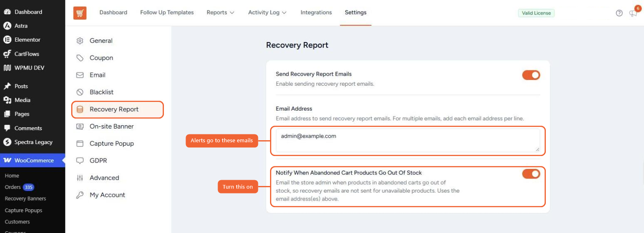Click the orange cart plugin logo
Viewport: 644px width, 233px height.
(80, 13)
